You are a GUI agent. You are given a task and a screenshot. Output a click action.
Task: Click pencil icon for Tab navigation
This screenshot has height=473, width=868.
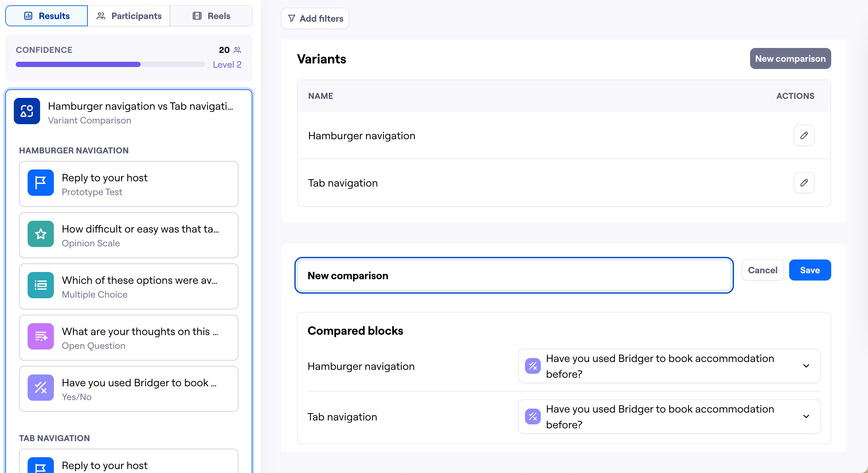[x=804, y=183]
